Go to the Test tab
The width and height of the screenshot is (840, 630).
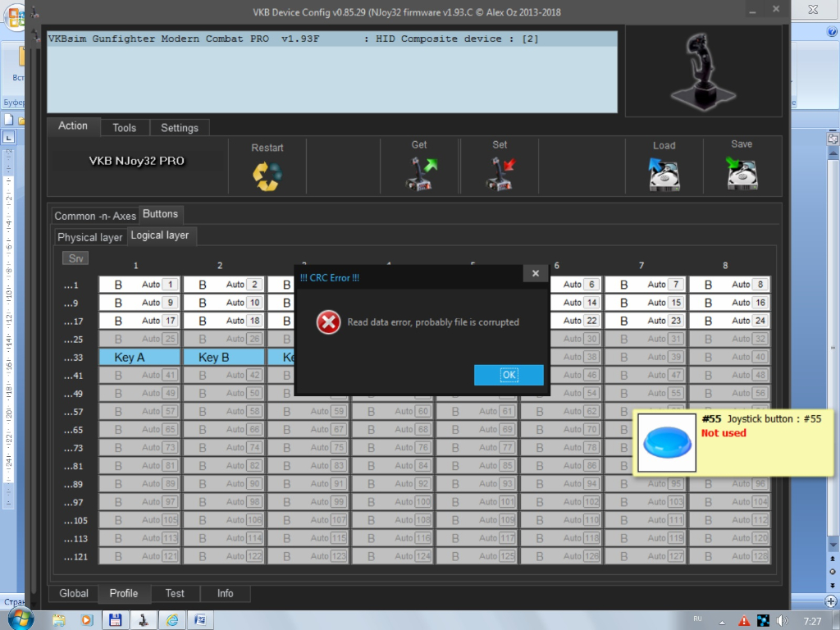[x=175, y=593]
